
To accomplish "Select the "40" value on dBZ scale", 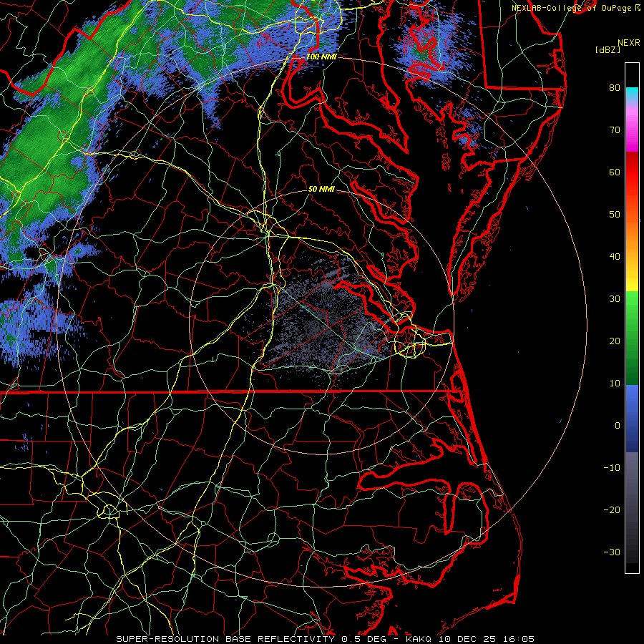I will tap(615, 257).
